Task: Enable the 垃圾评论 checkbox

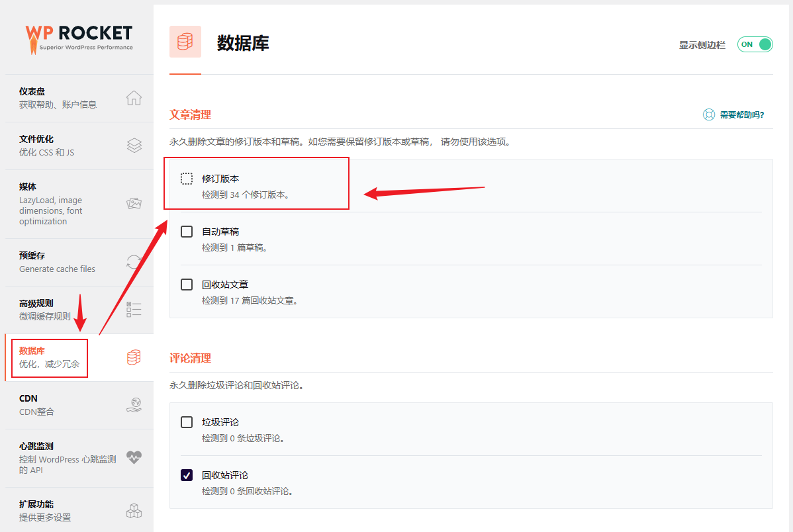Action: click(187, 422)
